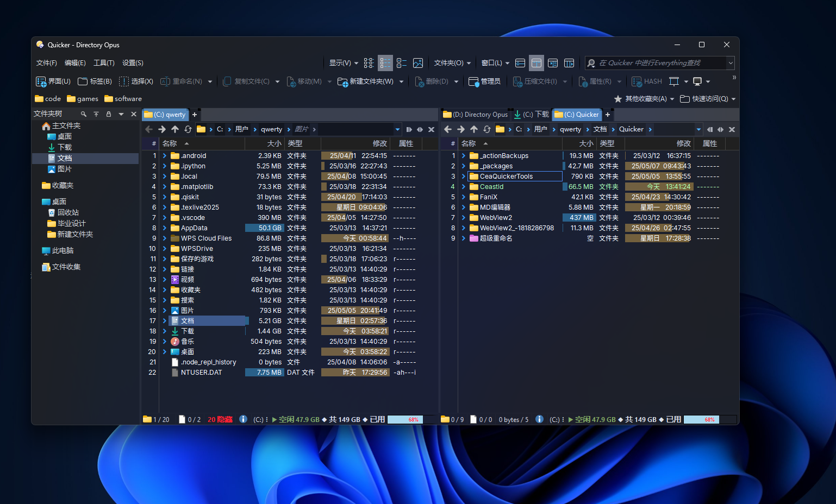Expand the AppData folder row
836x504 pixels.
click(165, 228)
